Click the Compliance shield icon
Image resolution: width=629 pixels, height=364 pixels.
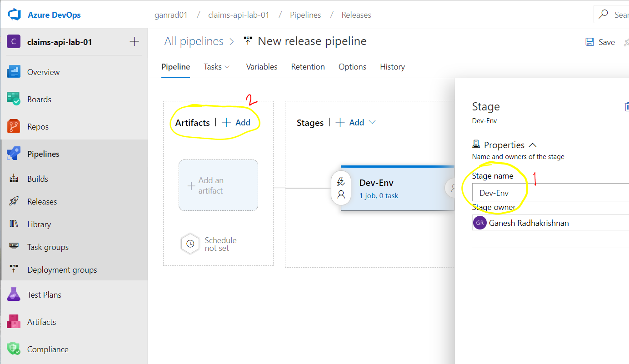click(14, 349)
